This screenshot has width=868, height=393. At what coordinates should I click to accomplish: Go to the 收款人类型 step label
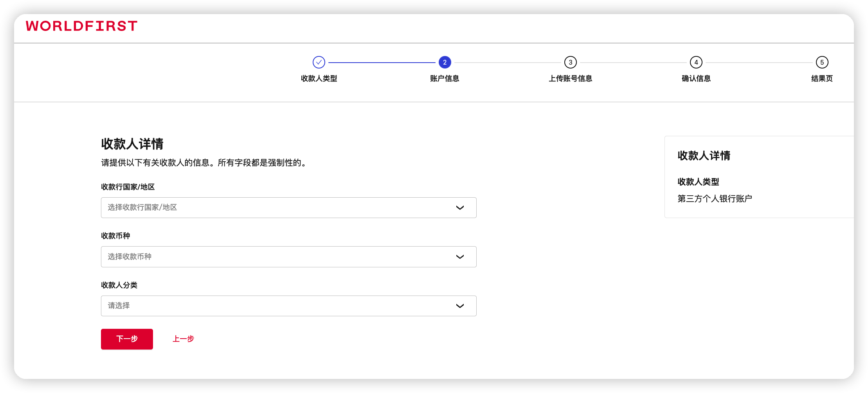point(319,79)
